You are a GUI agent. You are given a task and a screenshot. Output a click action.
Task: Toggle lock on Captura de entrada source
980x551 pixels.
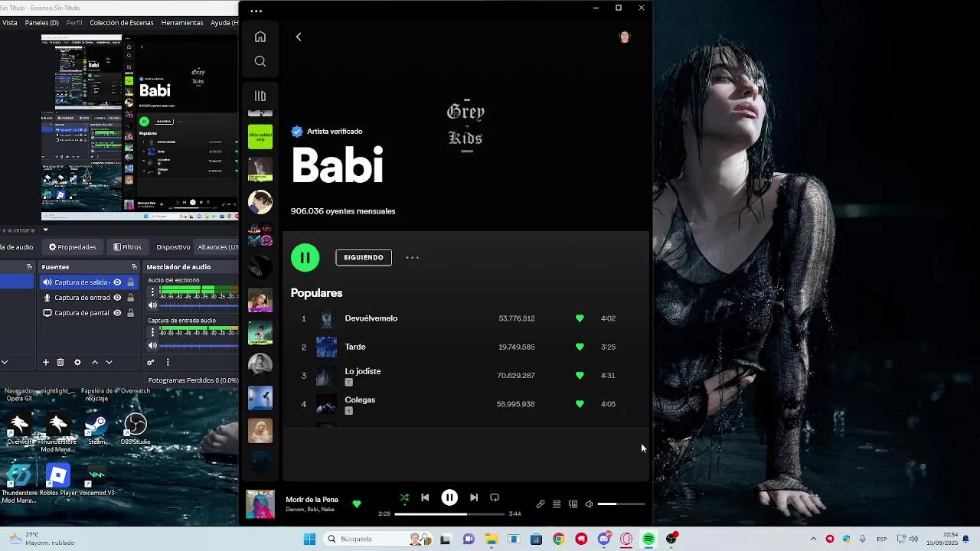130,298
